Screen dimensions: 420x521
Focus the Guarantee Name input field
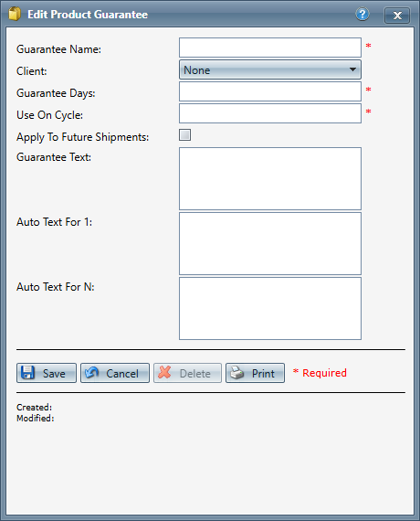coord(270,48)
